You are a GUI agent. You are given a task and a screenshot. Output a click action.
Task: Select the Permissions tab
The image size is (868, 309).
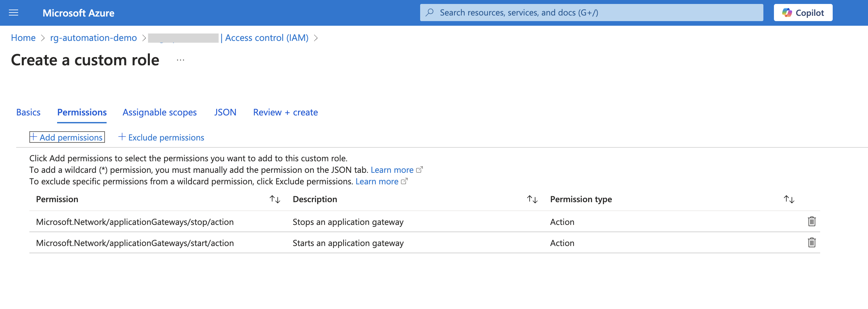(x=82, y=112)
